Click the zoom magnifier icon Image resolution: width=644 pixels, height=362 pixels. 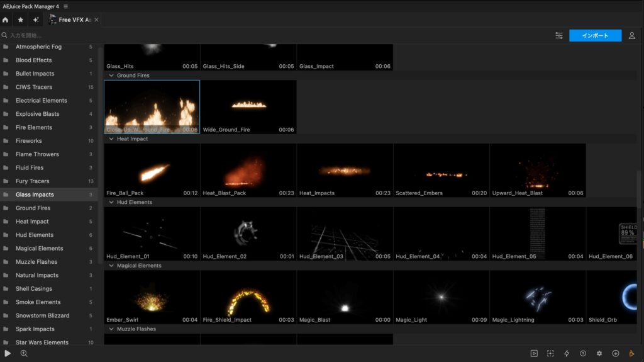(24, 353)
